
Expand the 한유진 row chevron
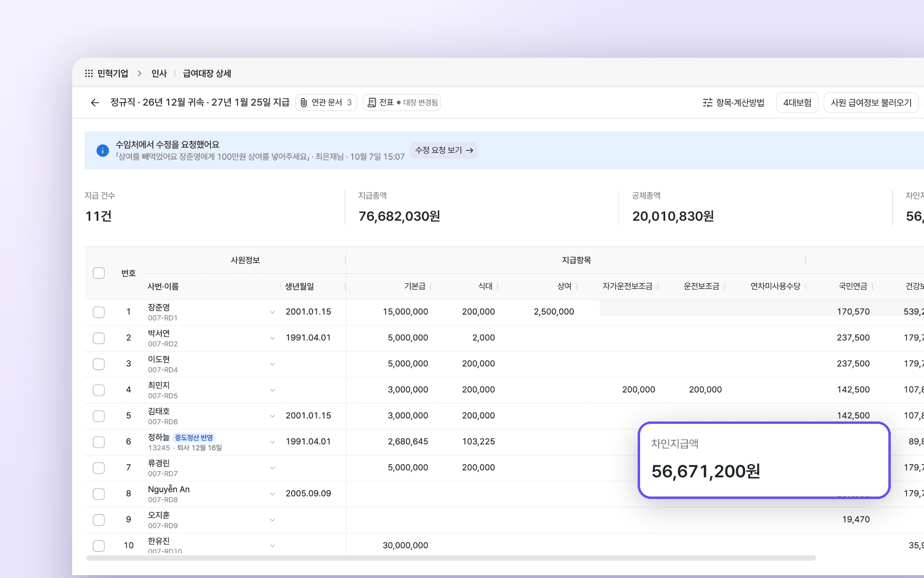[x=272, y=546]
